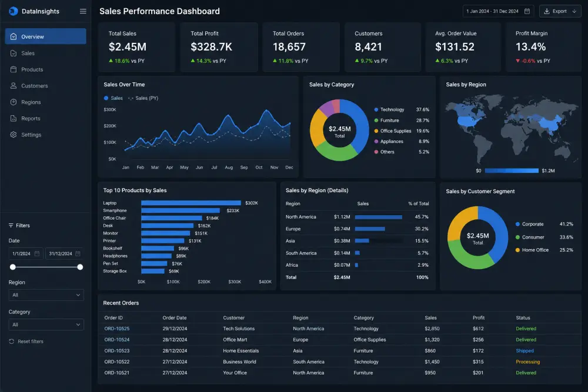Go to the Sales page in sidebar
Screen dimensions: 588x392
pos(45,53)
